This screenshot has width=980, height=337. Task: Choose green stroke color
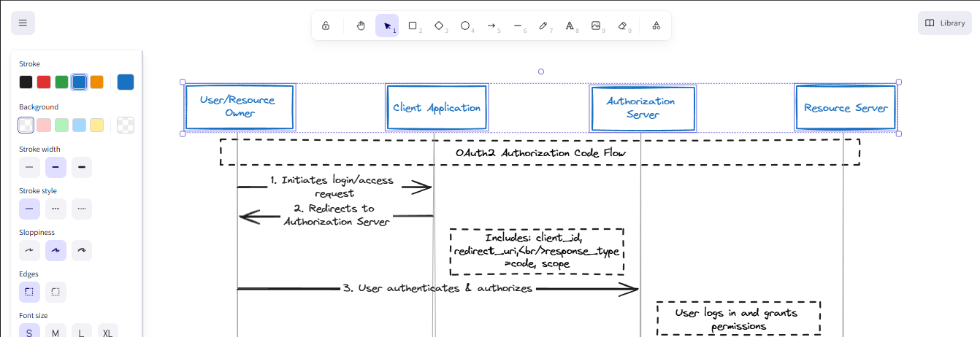[61, 82]
